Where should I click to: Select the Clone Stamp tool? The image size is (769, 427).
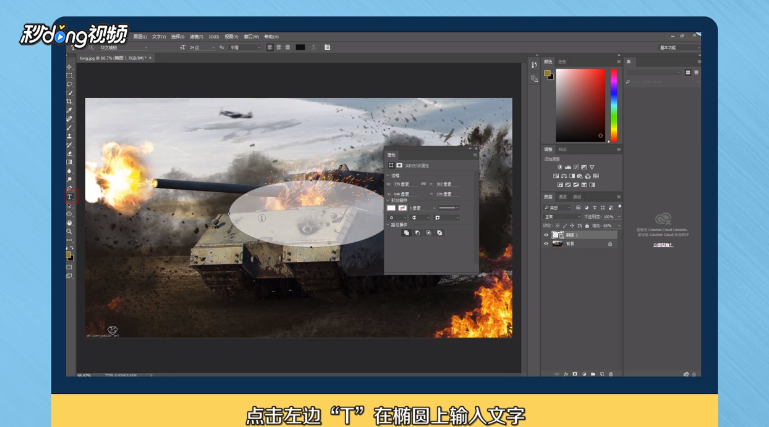pos(70,136)
